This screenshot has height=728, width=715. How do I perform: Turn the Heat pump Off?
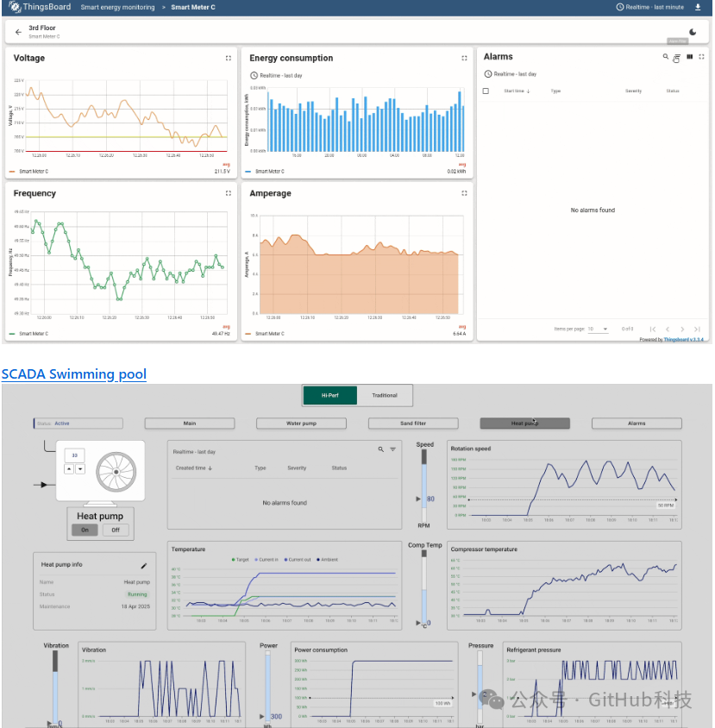[x=116, y=530]
